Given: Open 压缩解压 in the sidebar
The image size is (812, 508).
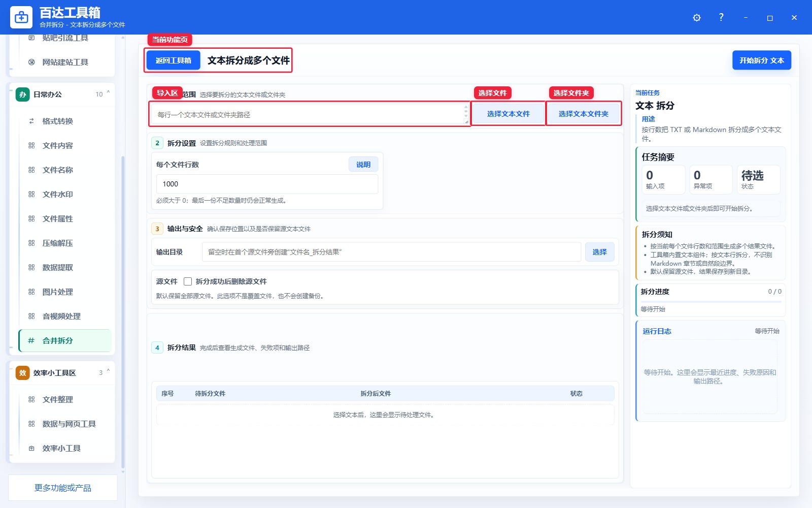Looking at the screenshot, I should 65,243.
